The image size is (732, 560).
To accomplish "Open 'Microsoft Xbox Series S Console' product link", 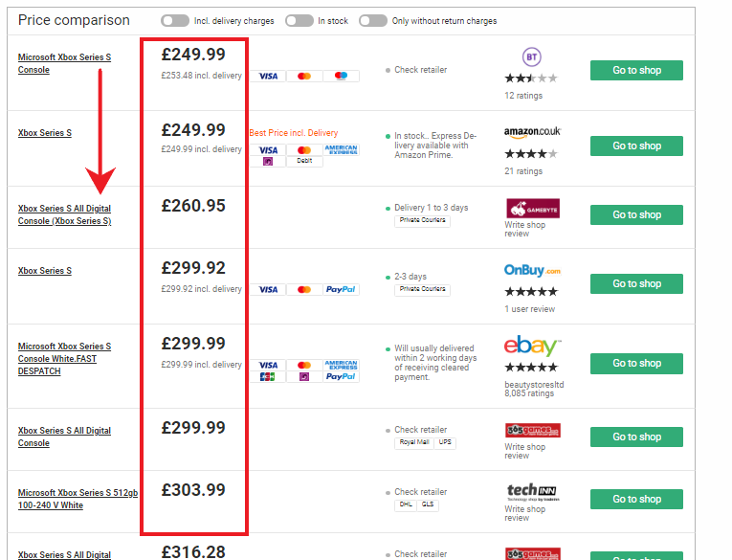I will 64,63.
